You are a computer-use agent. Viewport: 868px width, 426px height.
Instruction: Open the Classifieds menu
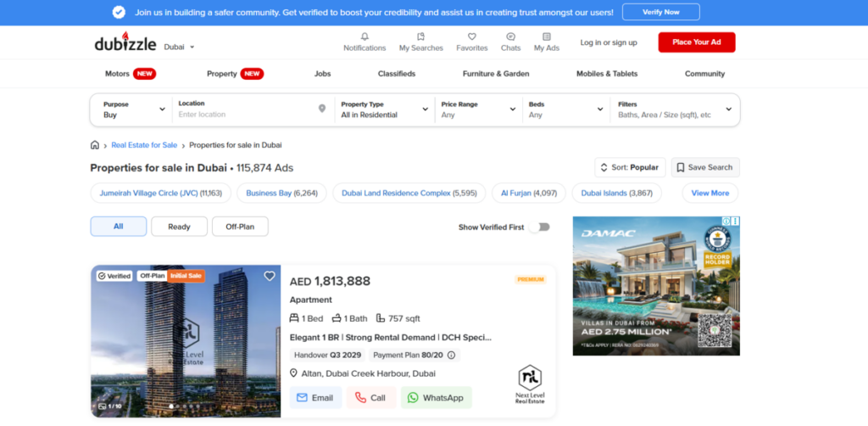pos(397,74)
